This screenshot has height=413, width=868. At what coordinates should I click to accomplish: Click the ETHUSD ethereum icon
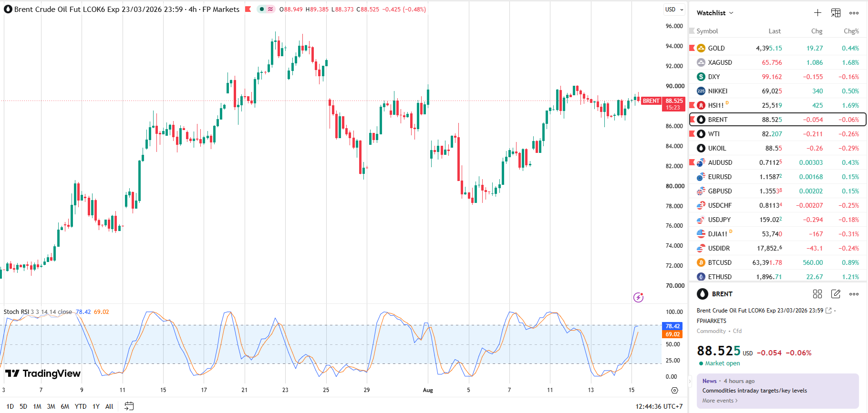pyautogui.click(x=701, y=277)
